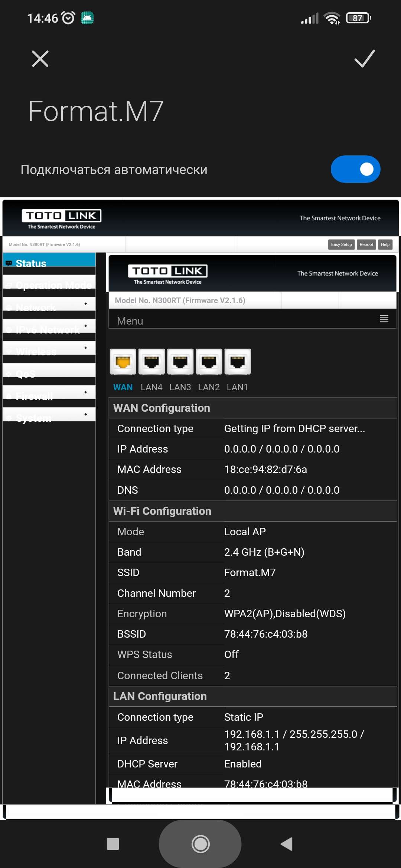
Task: Tap the Wi-Fi status bar icon
Action: tap(332, 18)
